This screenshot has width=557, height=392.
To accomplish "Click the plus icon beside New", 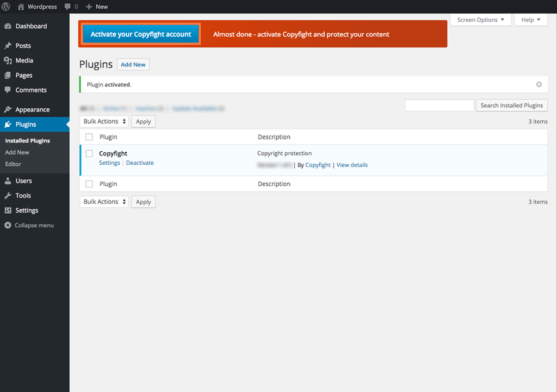I will pos(89,7).
